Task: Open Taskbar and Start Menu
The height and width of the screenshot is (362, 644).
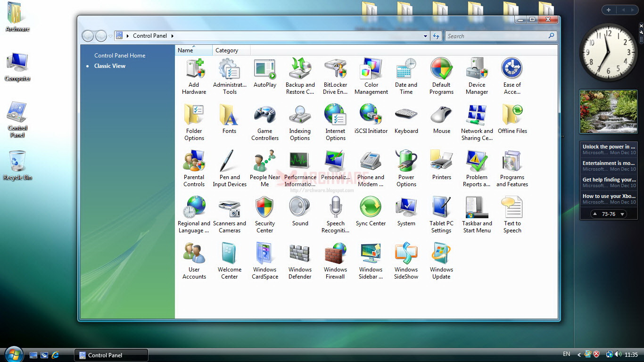Action: (477, 215)
